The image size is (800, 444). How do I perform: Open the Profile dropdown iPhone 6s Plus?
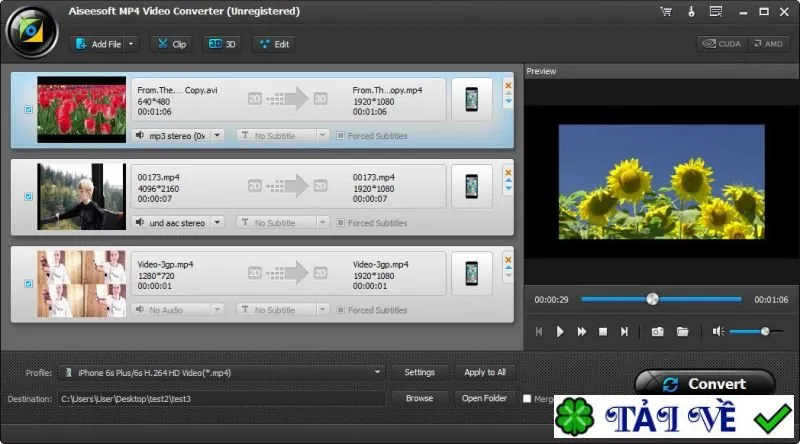[221, 373]
